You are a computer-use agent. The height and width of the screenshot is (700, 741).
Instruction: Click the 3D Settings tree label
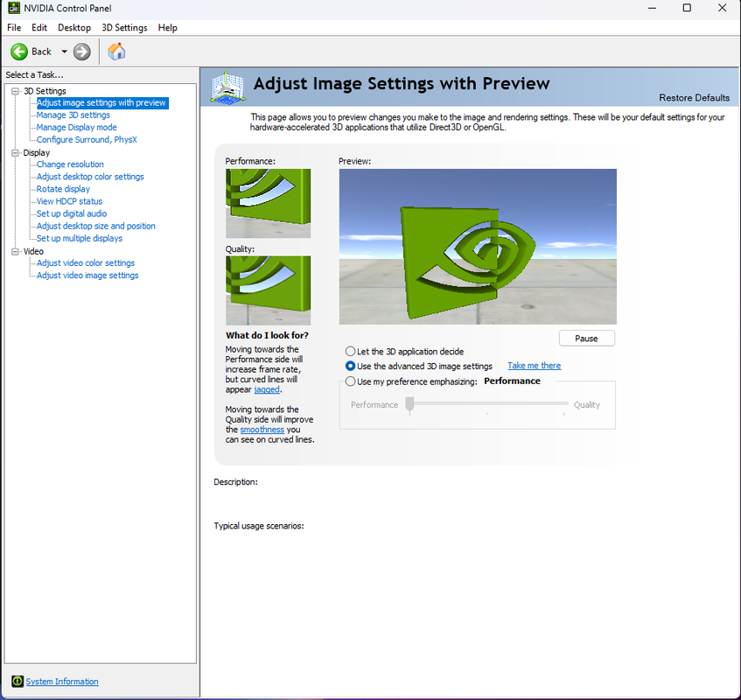(x=45, y=91)
